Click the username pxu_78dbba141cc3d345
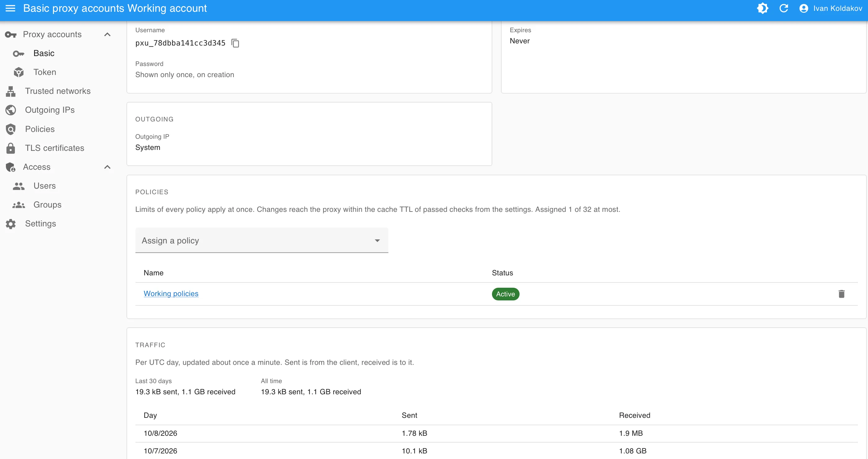868x459 pixels. (x=180, y=43)
